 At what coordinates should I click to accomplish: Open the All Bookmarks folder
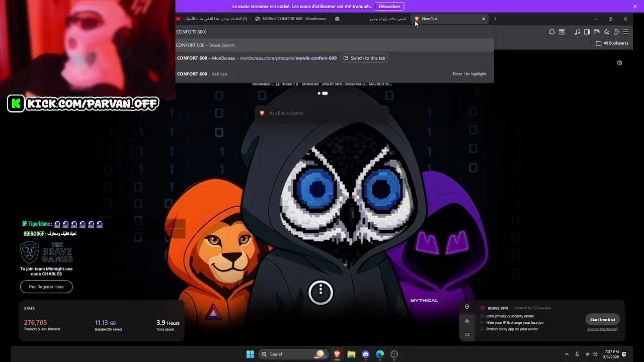[x=612, y=43]
